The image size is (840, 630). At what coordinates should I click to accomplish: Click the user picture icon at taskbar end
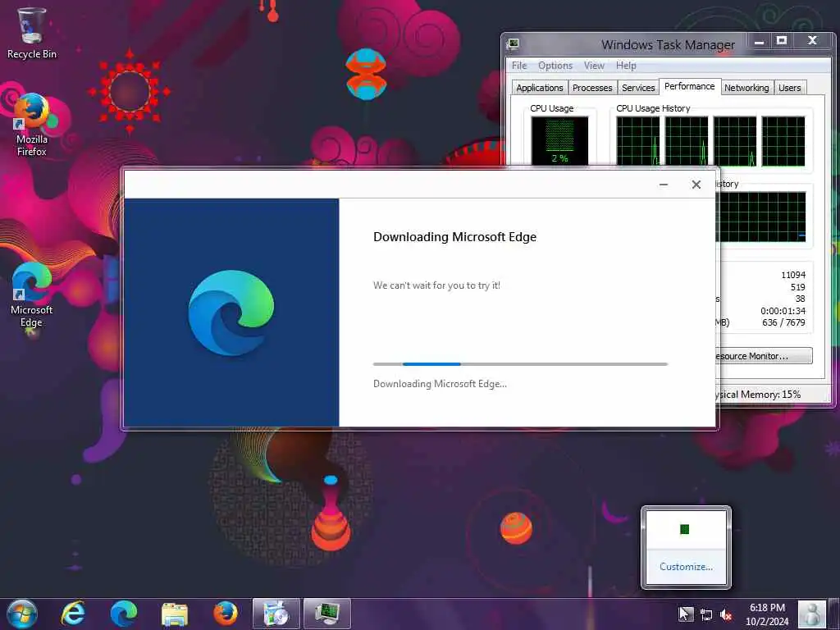(x=812, y=614)
